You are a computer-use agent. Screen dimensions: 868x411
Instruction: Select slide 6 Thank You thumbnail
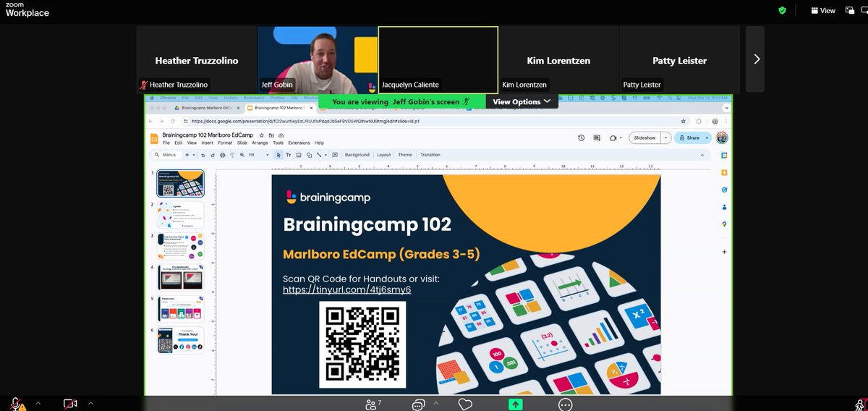181,340
